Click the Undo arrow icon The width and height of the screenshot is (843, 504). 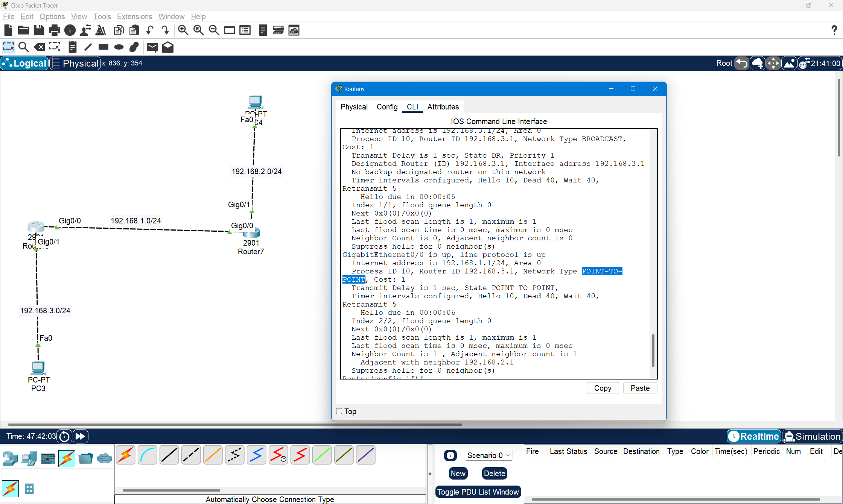click(x=150, y=30)
